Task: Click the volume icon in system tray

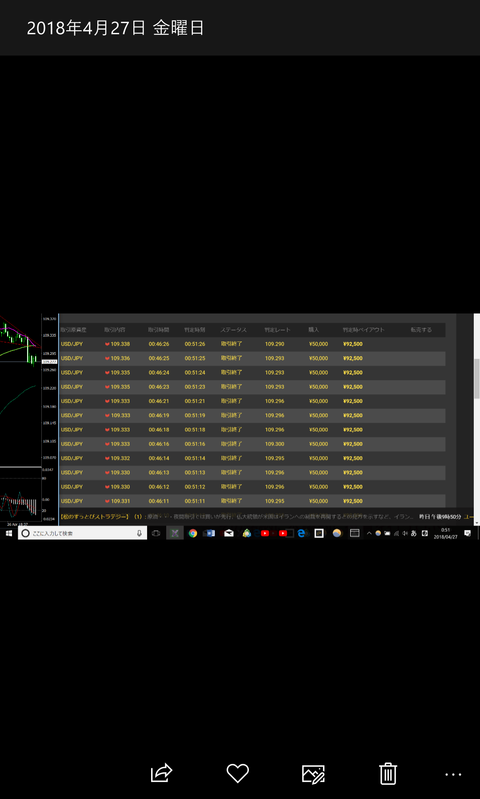Action: pyautogui.click(x=405, y=533)
